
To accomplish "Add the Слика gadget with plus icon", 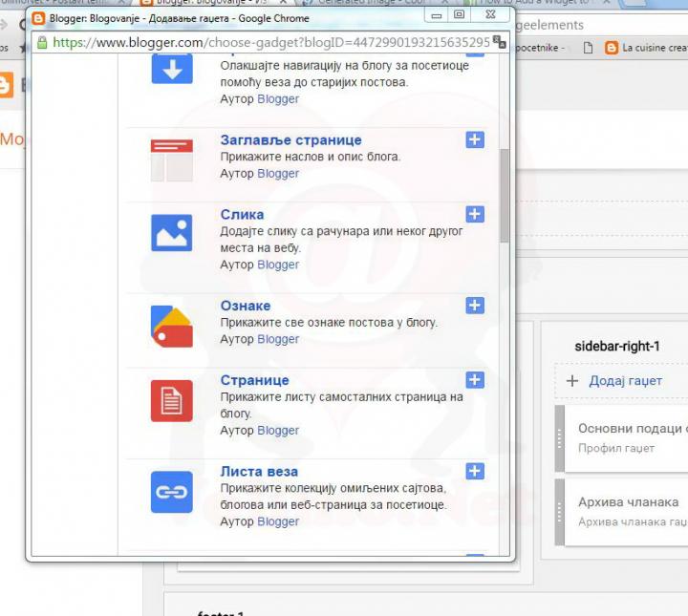I will (474, 214).
